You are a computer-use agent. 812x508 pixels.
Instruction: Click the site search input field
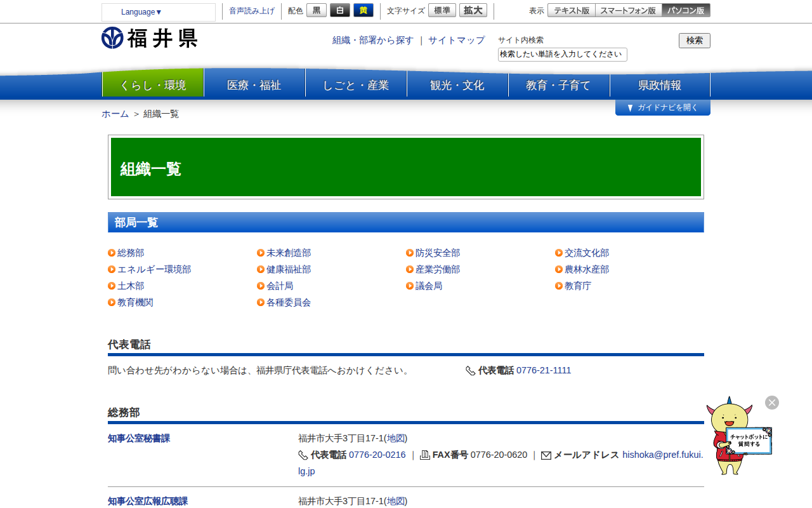(562, 55)
